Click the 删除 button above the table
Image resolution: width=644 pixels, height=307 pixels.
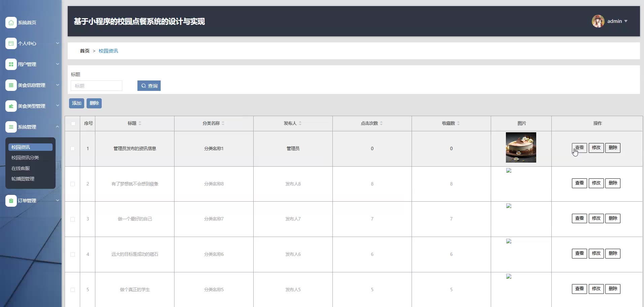[x=94, y=103]
